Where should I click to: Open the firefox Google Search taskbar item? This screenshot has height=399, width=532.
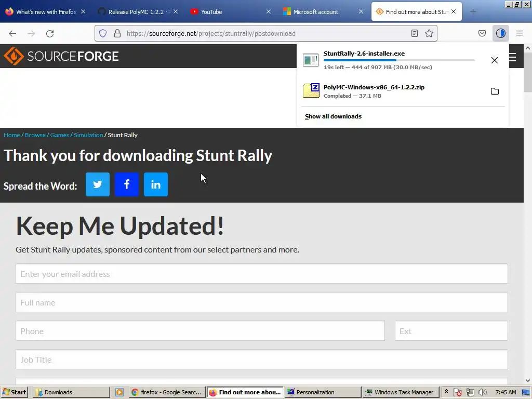coord(167,392)
